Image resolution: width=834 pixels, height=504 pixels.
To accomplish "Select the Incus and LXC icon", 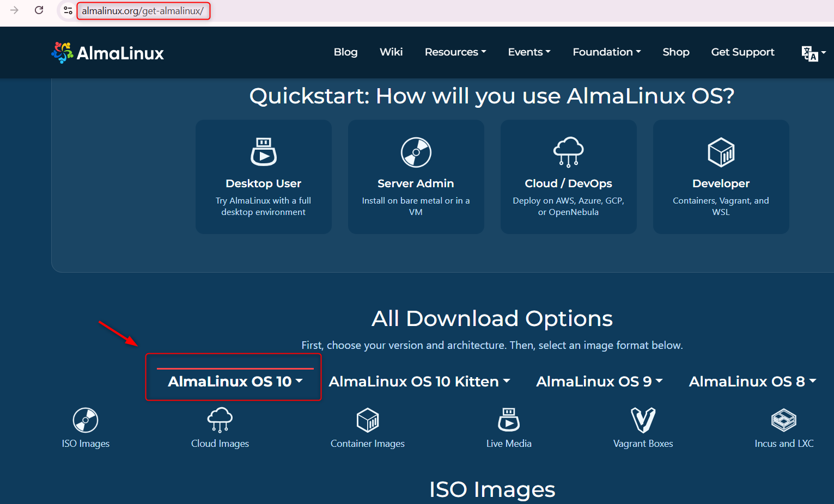I will click(784, 420).
